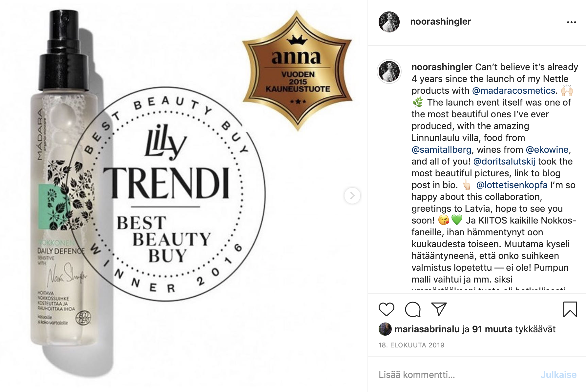Screen dimensions: 586x392
Task: Open noorashingler username in the header
Action: [x=440, y=22]
